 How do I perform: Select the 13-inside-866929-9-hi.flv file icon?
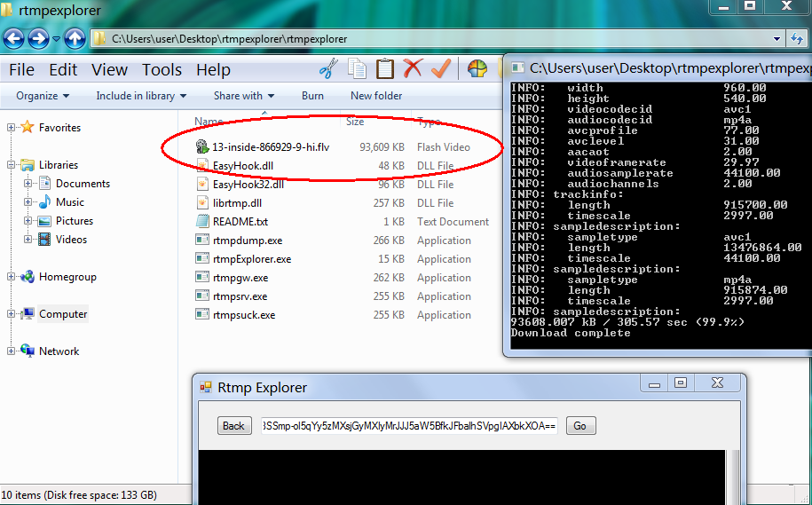[202, 146]
